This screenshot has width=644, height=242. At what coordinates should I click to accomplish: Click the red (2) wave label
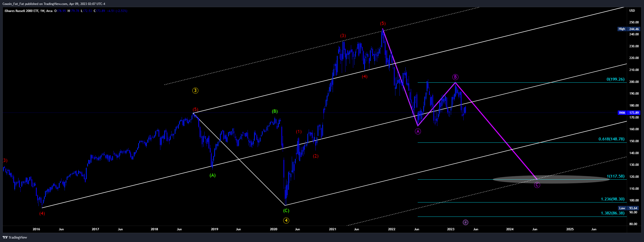(316, 156)
